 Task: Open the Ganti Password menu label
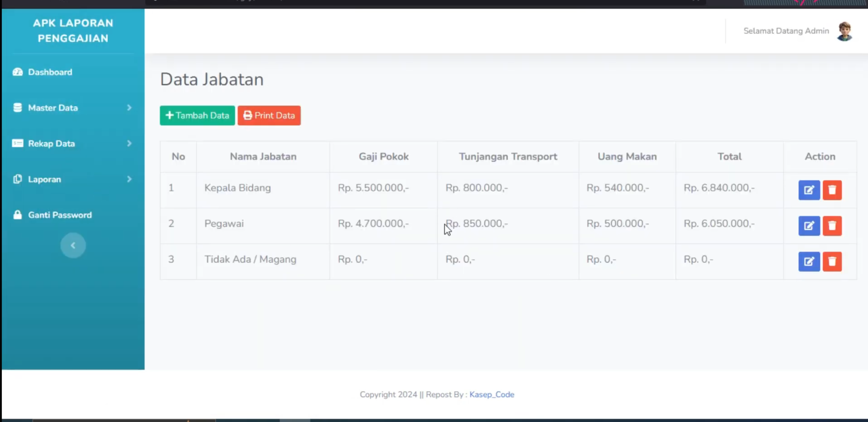coord(60,215)
